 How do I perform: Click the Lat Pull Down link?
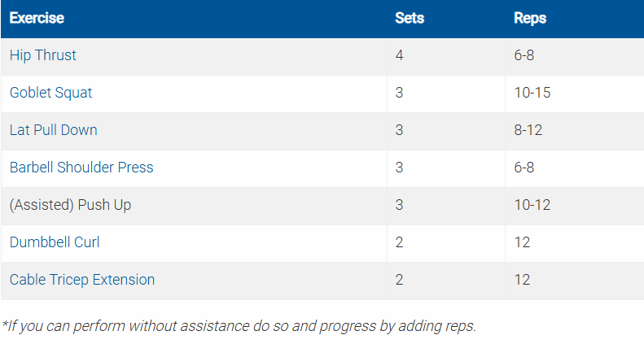coord(53,130)
